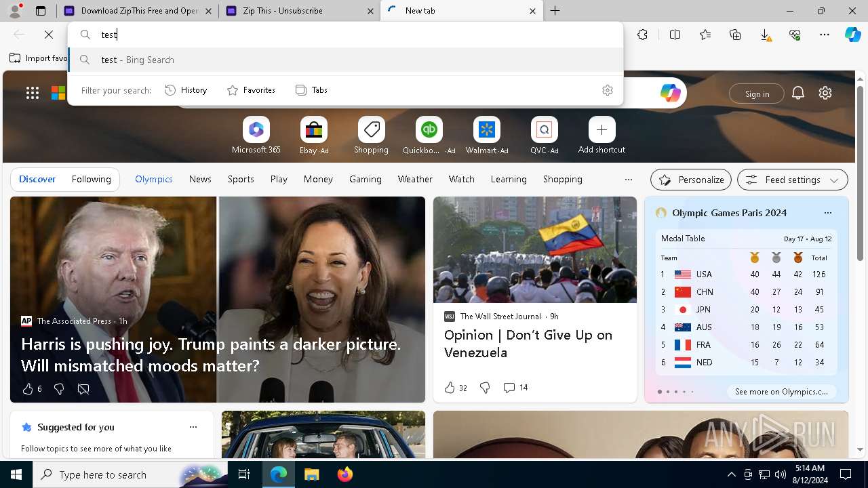Dislike the Venezuela opinion article

pos(485,388)
